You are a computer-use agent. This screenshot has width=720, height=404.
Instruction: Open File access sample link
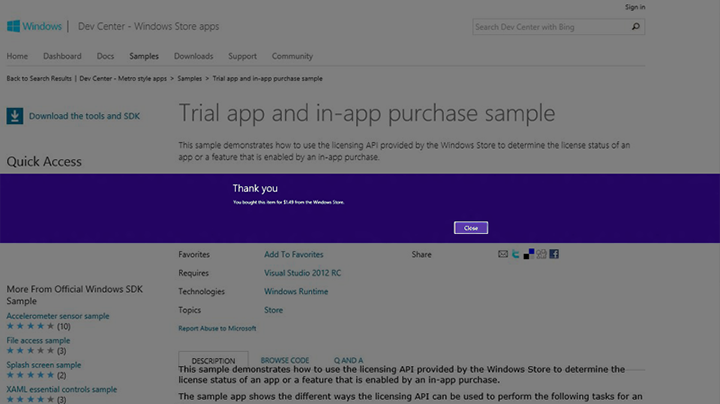coord(38,340)
